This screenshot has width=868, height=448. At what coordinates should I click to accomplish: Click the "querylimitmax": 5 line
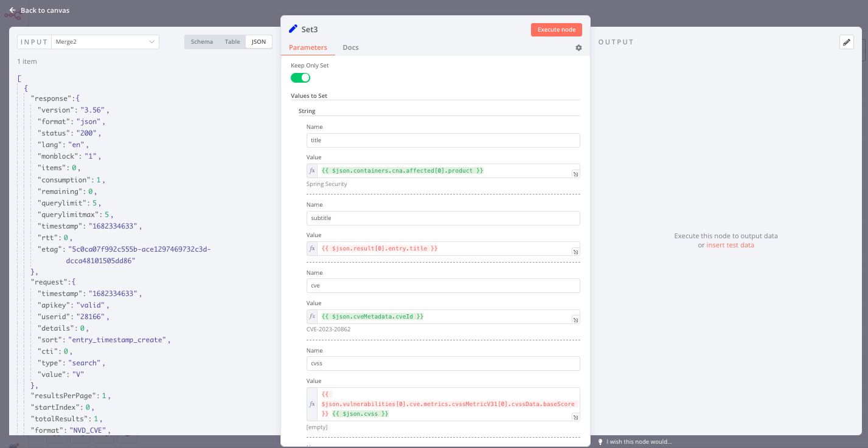point(75,215)
